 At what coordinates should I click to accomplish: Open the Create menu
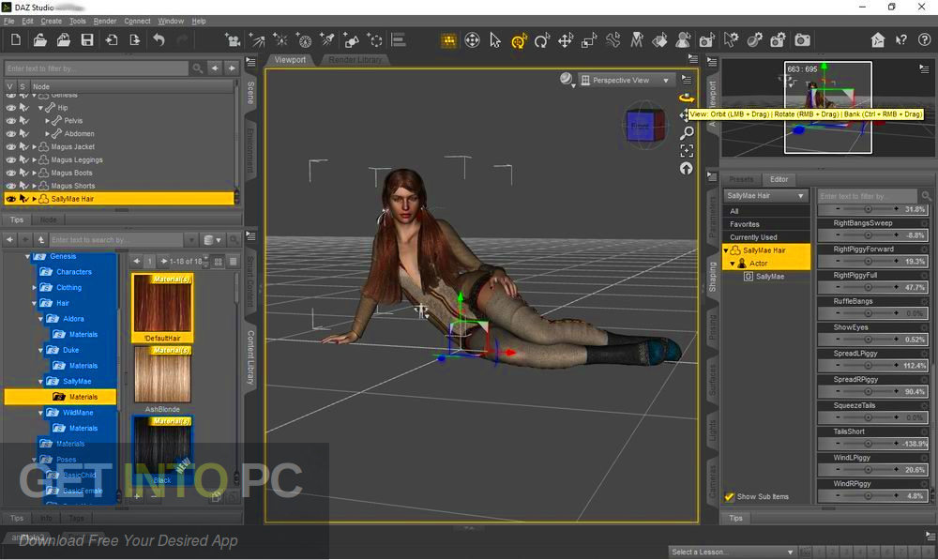(52, 21)
